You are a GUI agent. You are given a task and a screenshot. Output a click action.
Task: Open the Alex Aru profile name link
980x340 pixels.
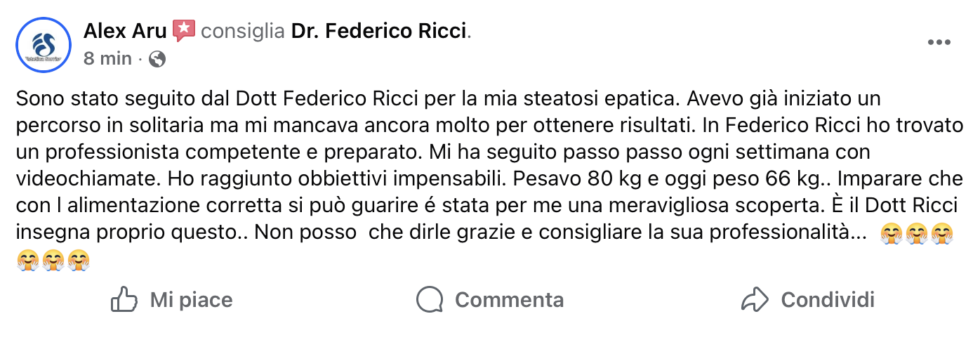point(125,31)
